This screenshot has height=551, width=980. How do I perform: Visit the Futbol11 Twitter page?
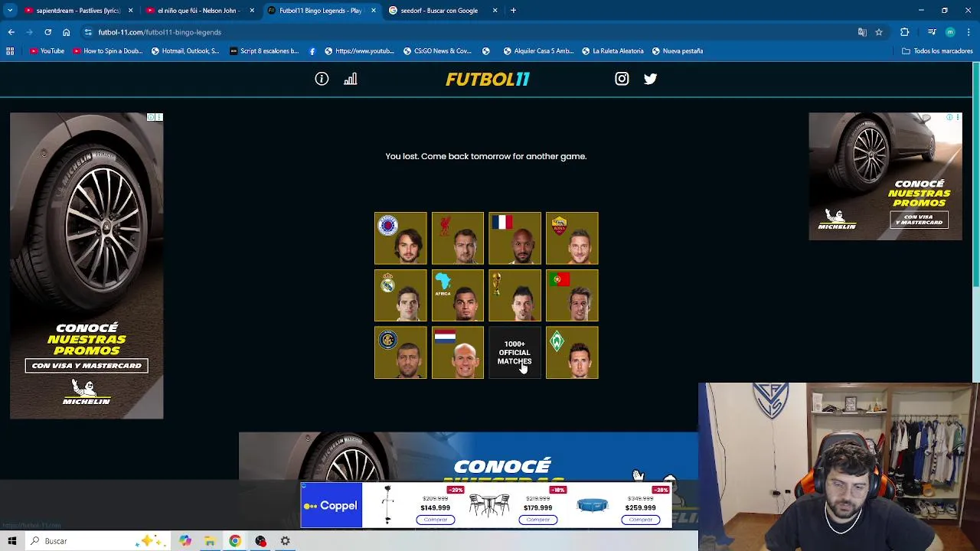(x=650, y=79)
